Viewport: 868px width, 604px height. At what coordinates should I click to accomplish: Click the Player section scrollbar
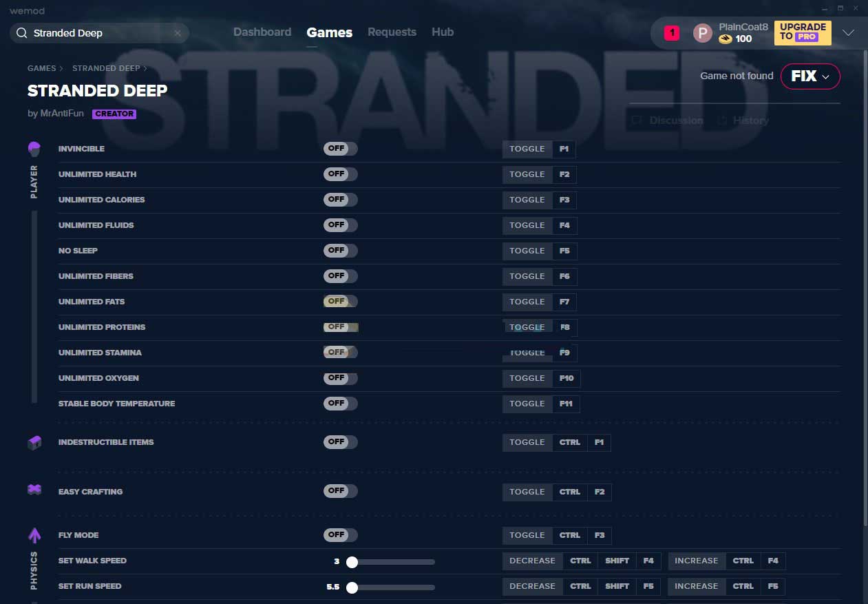coord(34,306)
